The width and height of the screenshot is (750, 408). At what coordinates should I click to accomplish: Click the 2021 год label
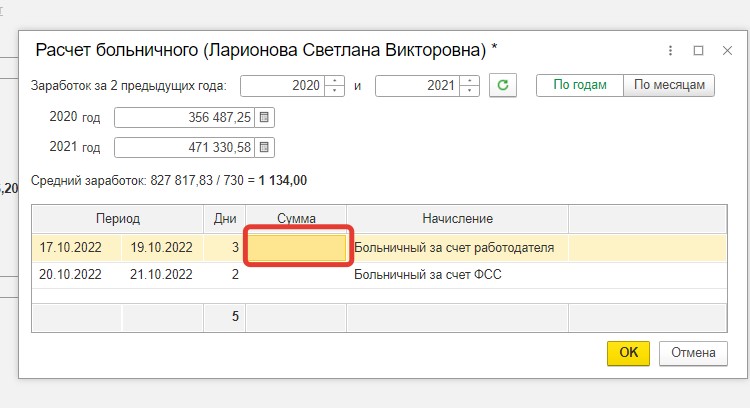coord(75,147)
